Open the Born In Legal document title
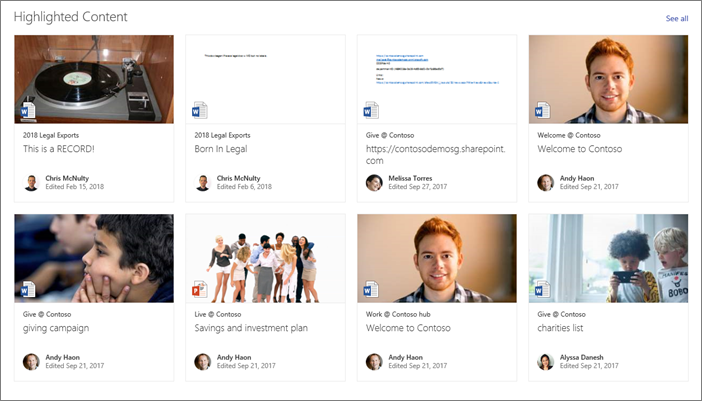The image size is (702, 401). pos(221,149)
